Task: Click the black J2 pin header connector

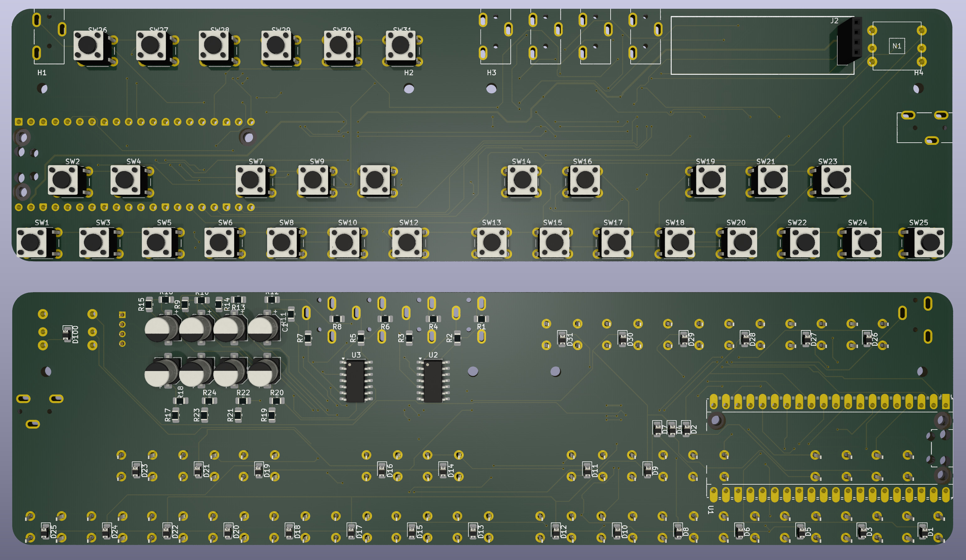Action: pos(849,41)
